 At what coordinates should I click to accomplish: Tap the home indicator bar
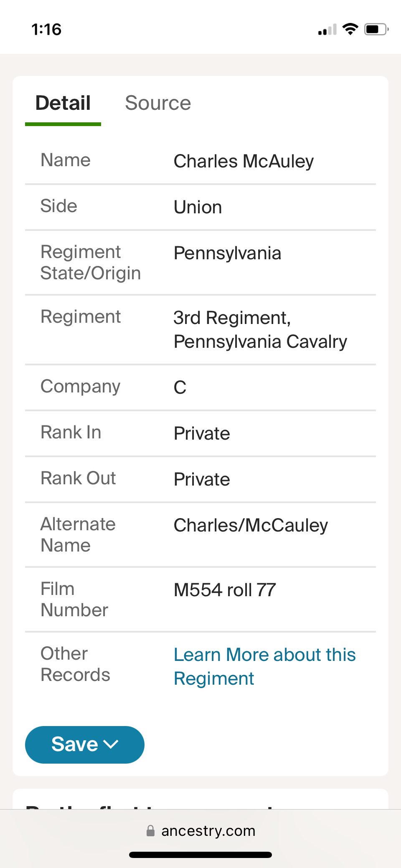click(x=200, y=855)
